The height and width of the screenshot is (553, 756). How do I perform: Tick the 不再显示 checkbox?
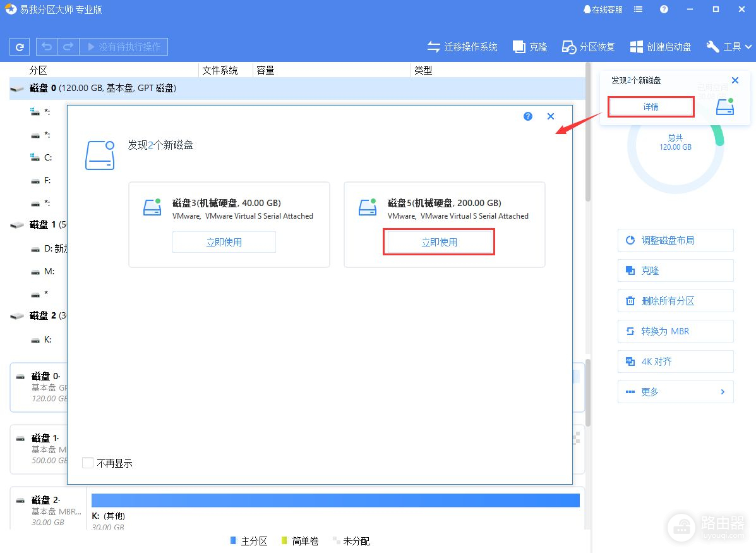tap(88, 463)
